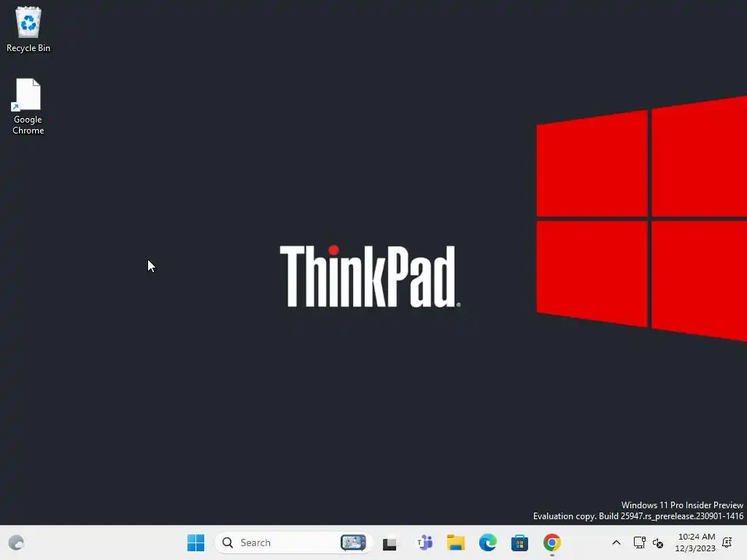Open File Explorer from the taskbar
The width and height of the screenshot is (747, 560).
(x=455, y=542)
